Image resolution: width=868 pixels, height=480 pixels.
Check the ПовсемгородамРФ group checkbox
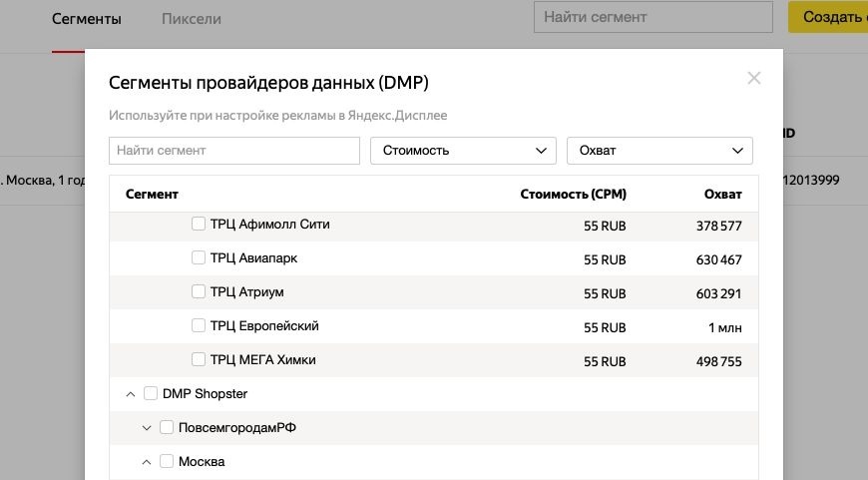click(167, 427)
